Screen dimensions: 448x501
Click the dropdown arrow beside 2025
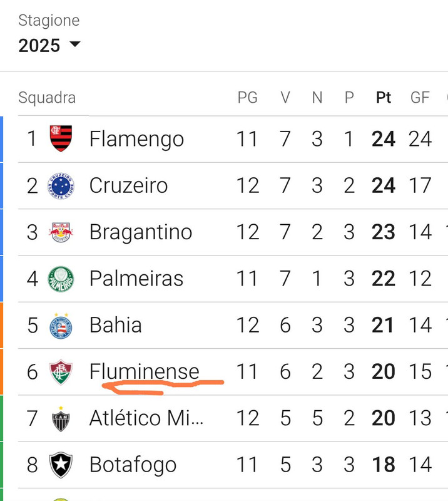pos(75,44)
